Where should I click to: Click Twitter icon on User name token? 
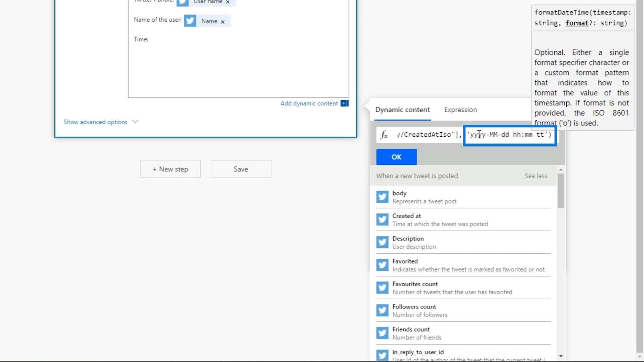183,2
